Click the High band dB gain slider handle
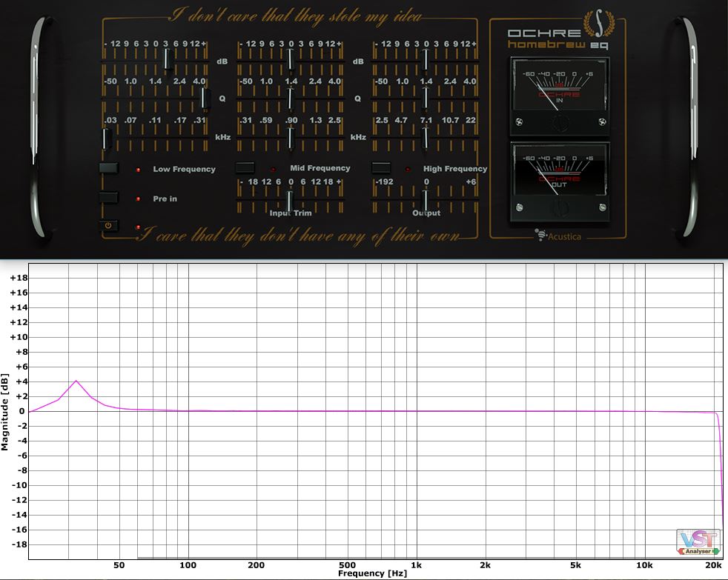728x580 pixels. pos(426,59)
